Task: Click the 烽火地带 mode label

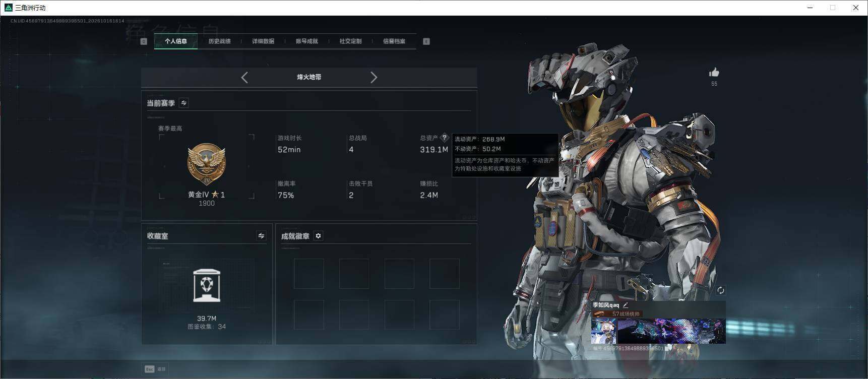Action: pos(309,77)
